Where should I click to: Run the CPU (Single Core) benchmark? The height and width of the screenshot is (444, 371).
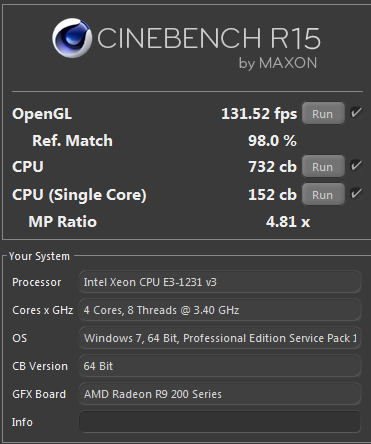click(x=323, y=194)
